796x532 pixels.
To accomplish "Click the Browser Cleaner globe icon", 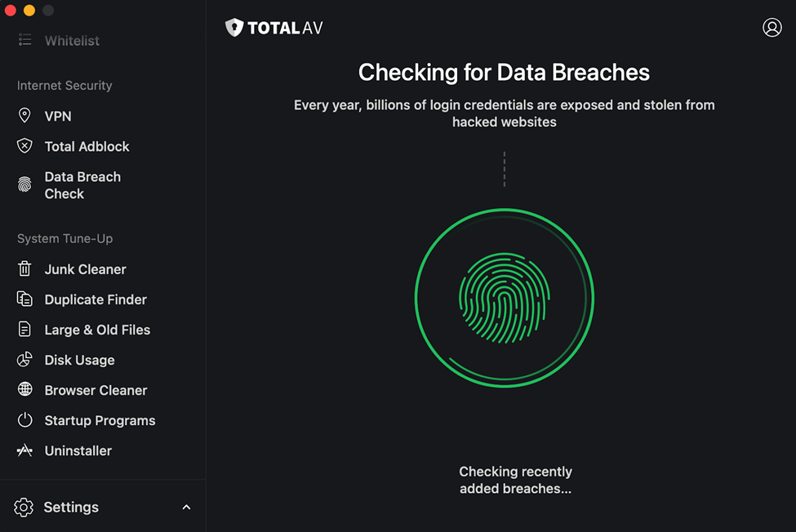I will (24, 389).
